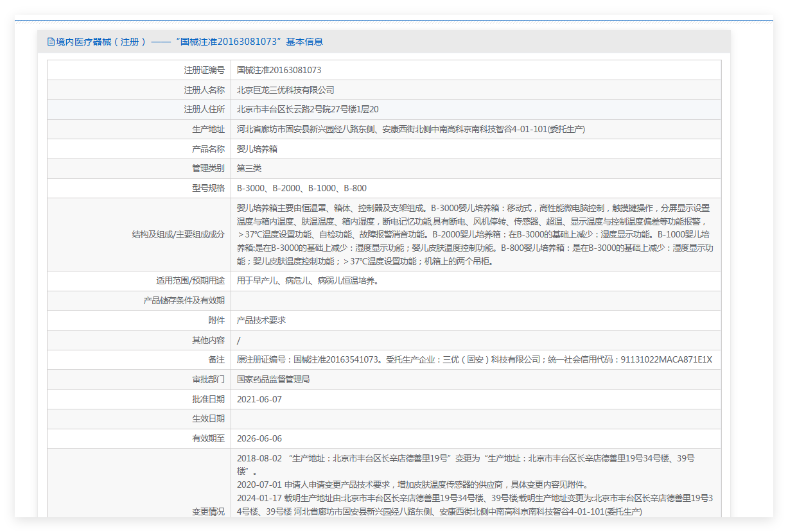Click the approval date 2021-06-07
This screenshot has height=532, width=788.
[259, 399]
